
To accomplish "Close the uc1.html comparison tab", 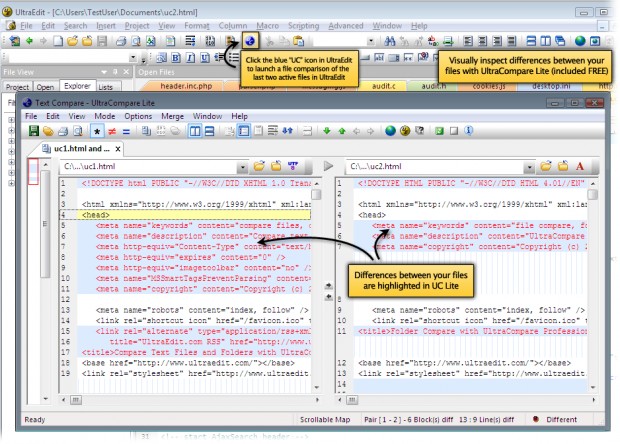I will click(117, 149).
